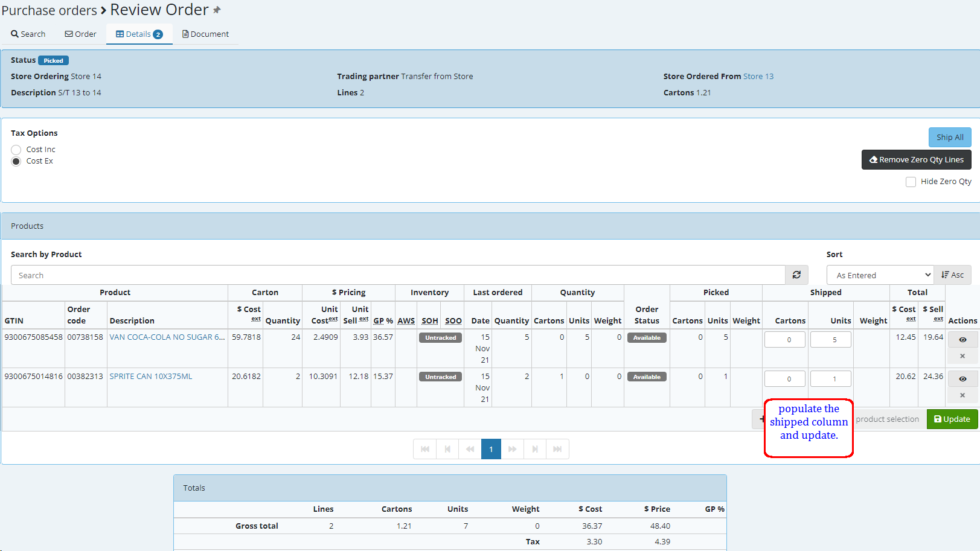Refresh the product search results

click(796, 275)
